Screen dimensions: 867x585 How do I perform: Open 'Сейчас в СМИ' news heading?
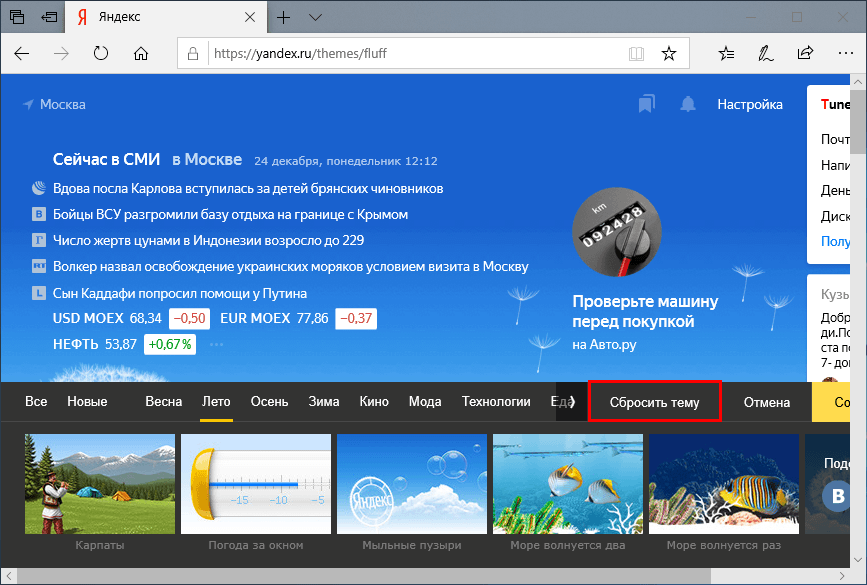pyautogui.click(x=106, y=160)
